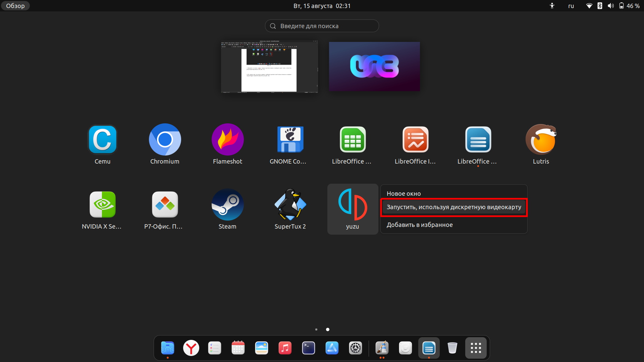
Task: Select the second app grid page dot
Action: click(x=328, y=329)
